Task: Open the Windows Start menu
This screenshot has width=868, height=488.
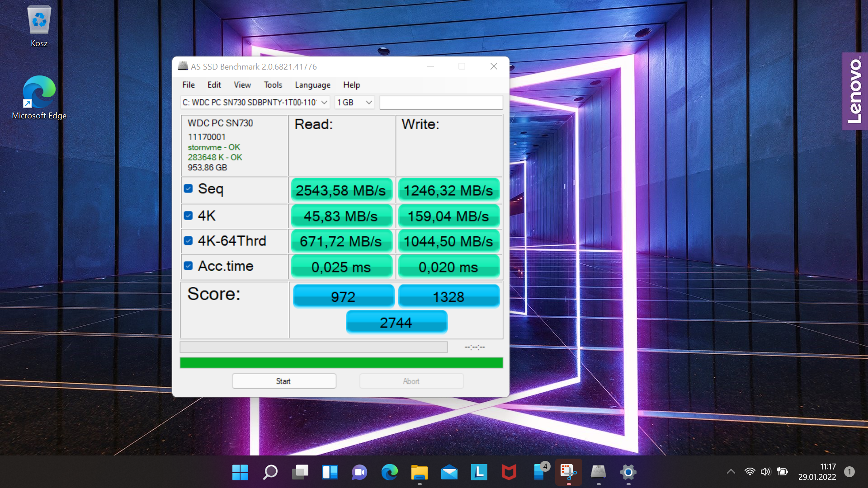Action: point(240,472)
